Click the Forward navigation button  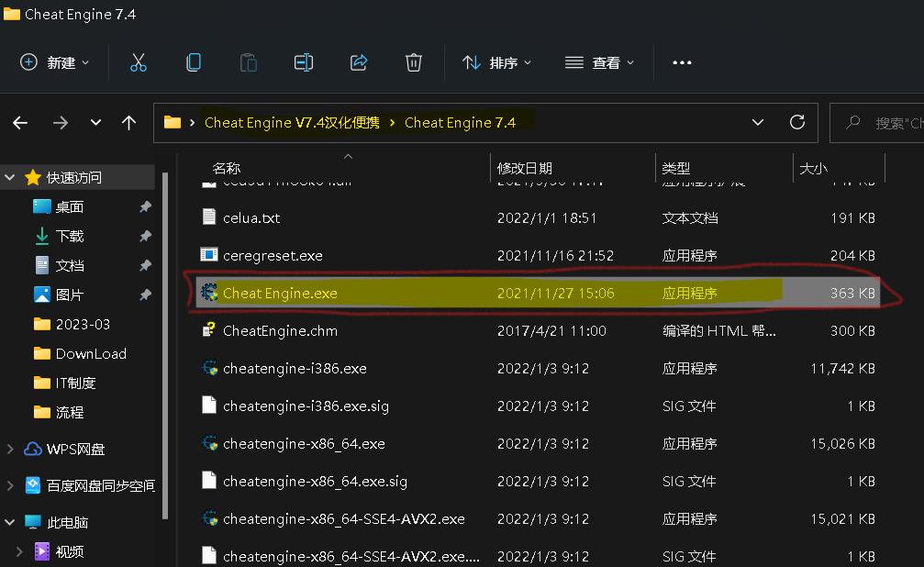point(61,122)
